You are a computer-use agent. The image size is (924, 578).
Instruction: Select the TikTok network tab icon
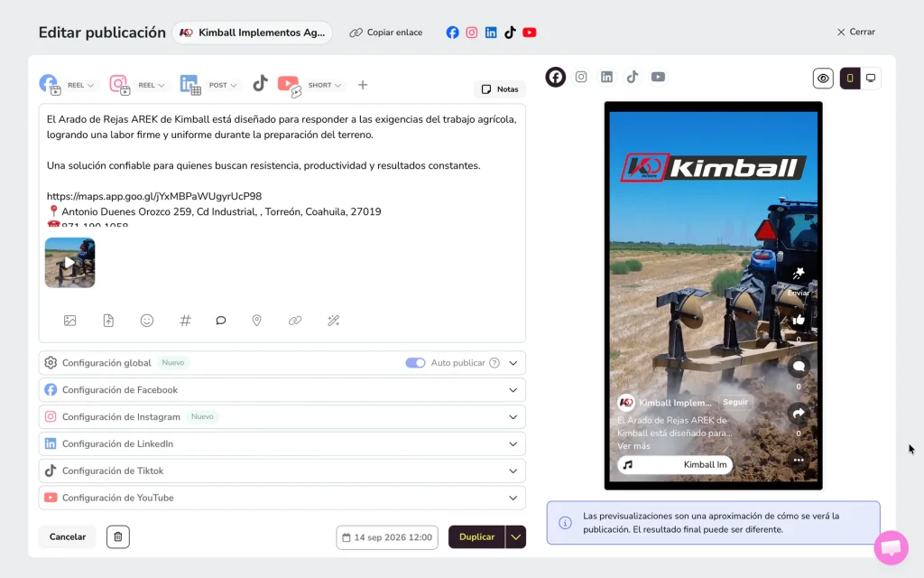(260, 83)
